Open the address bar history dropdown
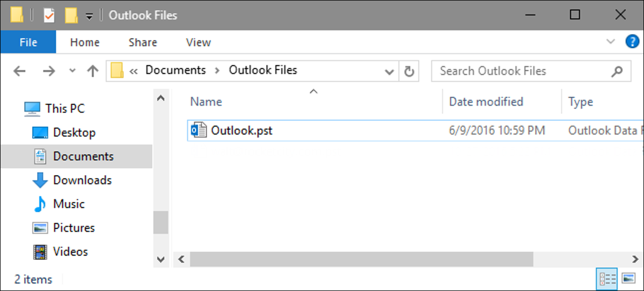 [390, 71]
